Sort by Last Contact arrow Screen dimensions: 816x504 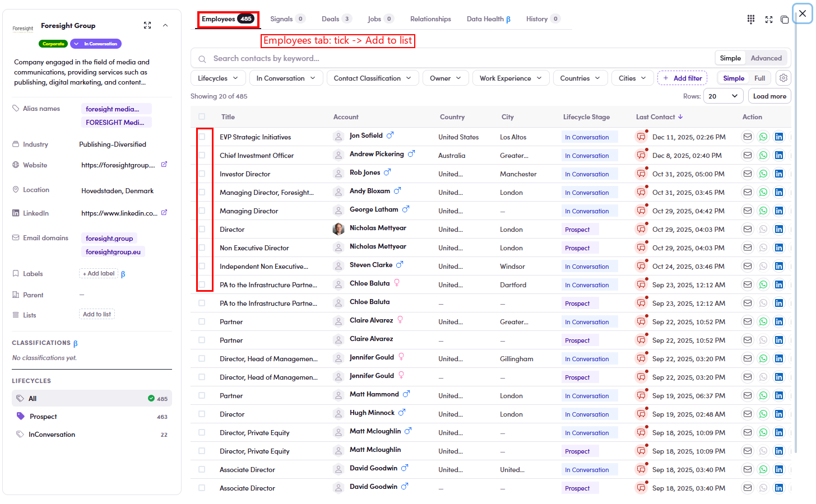coord(680,116)
